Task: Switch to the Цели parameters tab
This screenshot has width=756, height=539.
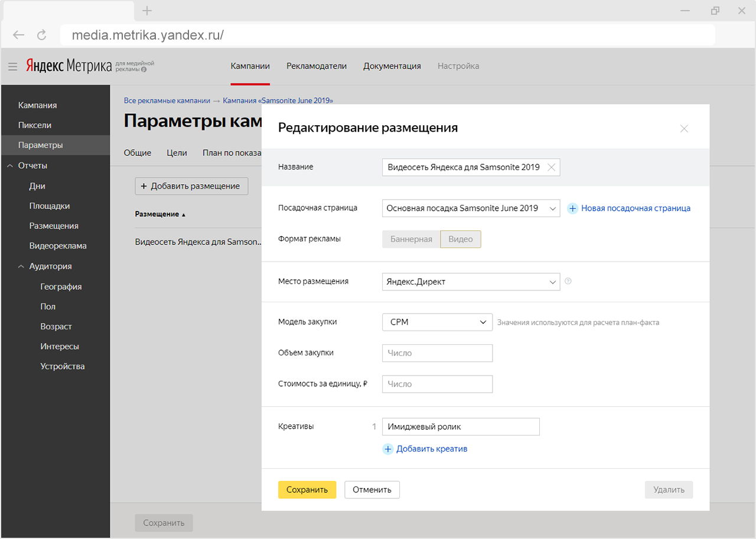Action: coord(177,152)
